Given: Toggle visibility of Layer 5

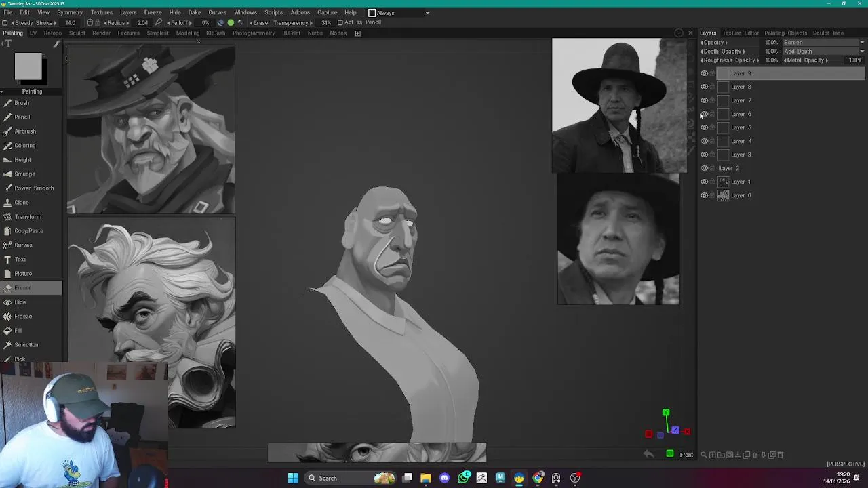Looking at the screenshot, I should pos(704,127).
